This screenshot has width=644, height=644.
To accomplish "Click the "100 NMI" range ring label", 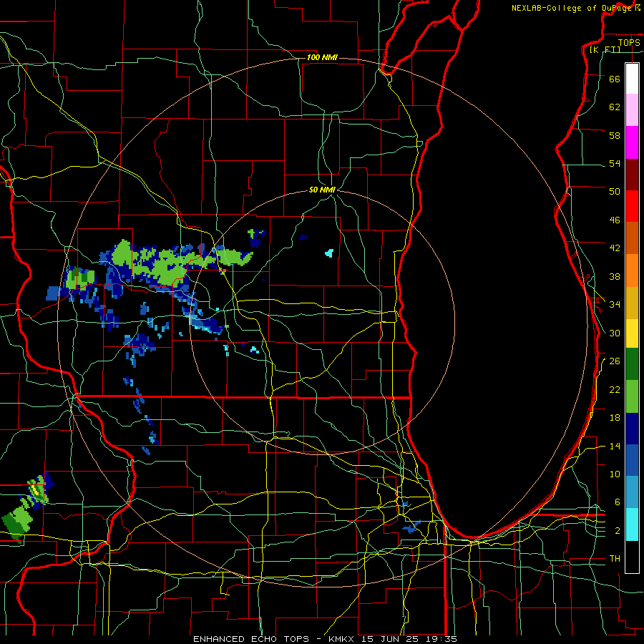I will (x=322, y=57).
